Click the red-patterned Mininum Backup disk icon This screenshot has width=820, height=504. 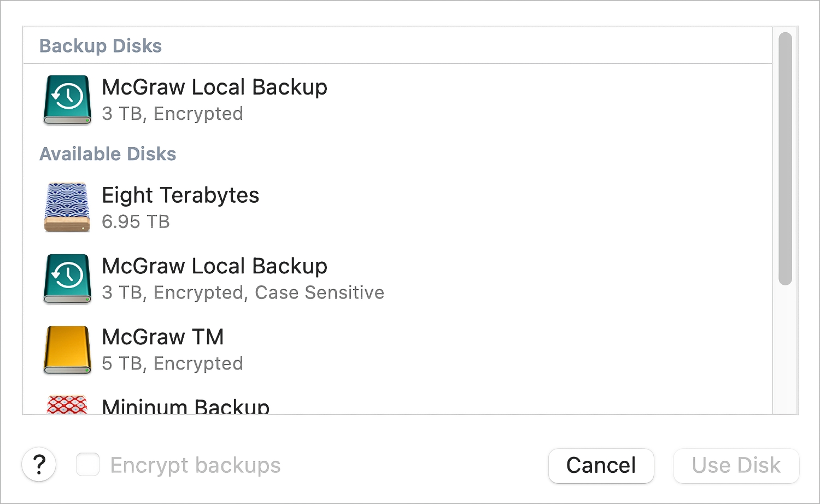67,405
